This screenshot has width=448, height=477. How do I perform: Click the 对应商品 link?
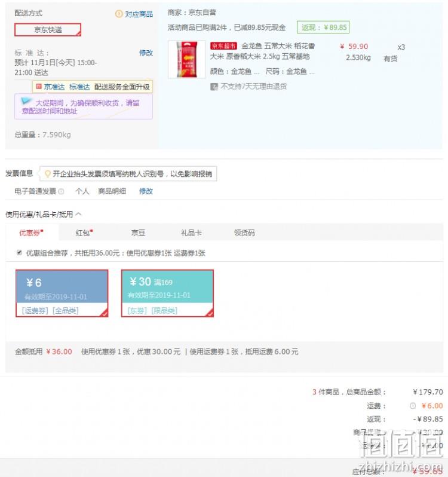(x=139, y=14)
